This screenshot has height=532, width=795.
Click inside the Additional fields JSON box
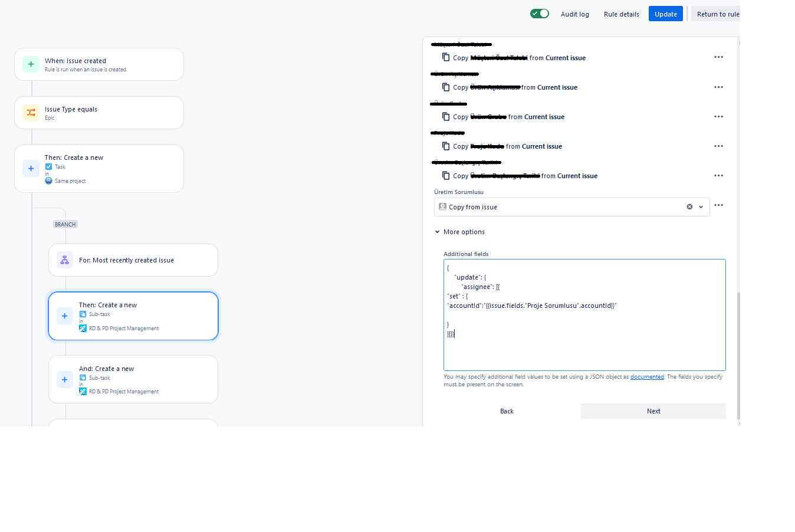tap(584, 315)
